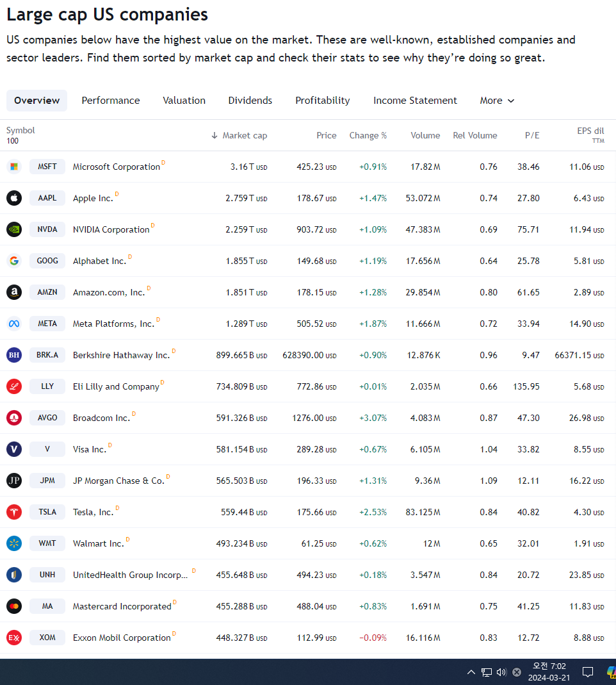Click the Microsoft Corporation company name
Image resolution: width=616 pixels, height=685 pixels.
(116, 167)
